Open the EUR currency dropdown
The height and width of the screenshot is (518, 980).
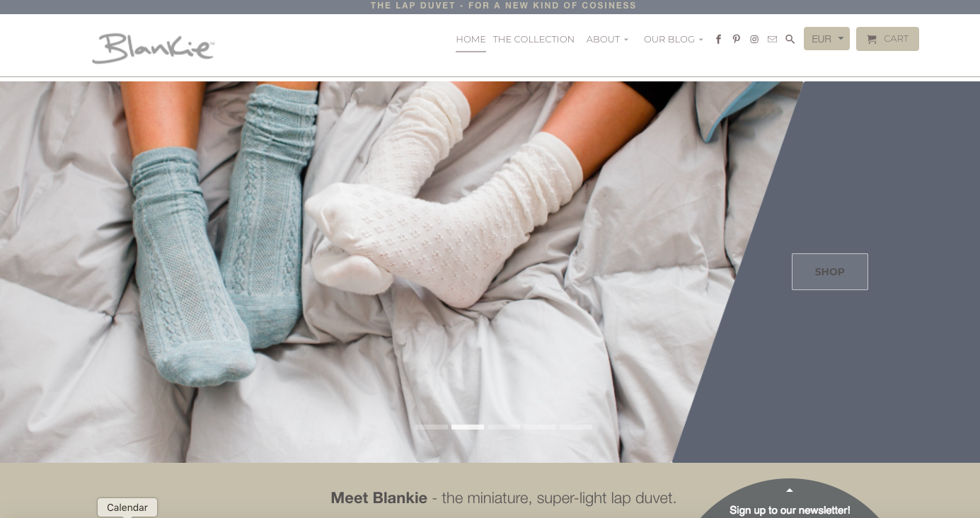tap(826, 39)
